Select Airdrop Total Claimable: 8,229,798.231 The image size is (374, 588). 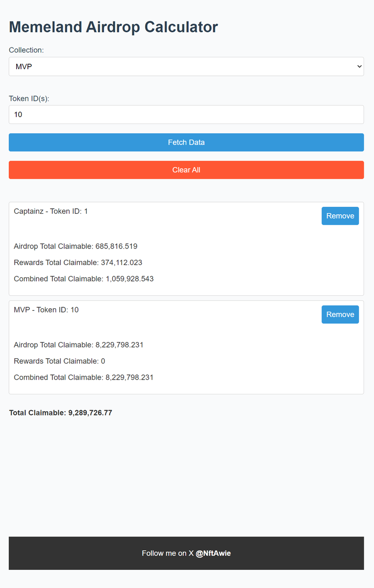pyautogui.click(x=79, y=345)
